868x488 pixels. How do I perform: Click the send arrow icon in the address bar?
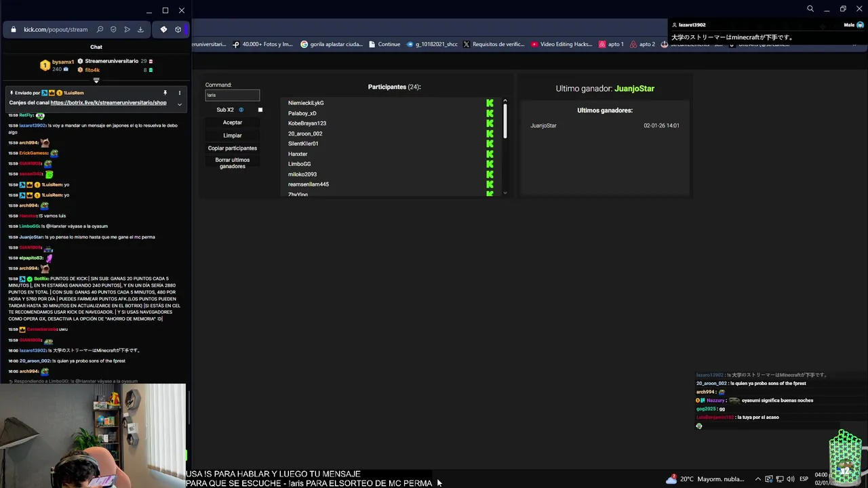127,30
